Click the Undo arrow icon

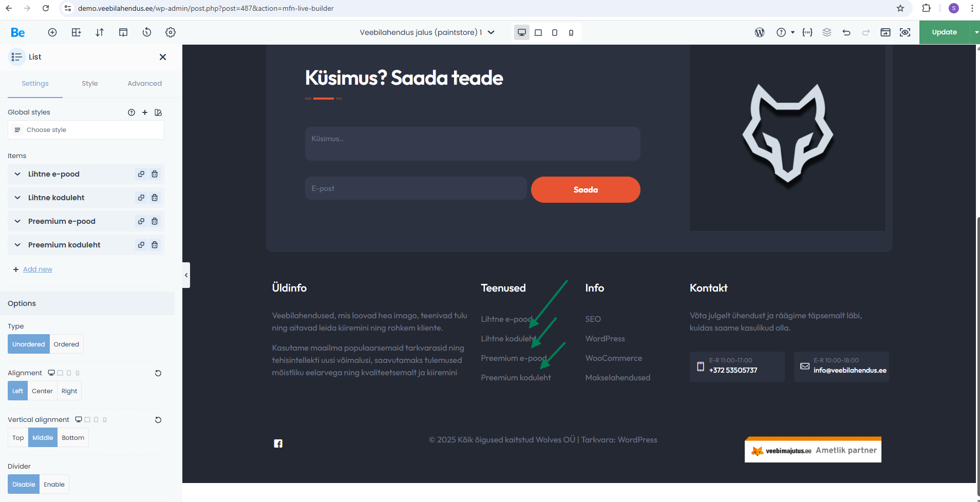pos(846,32)
